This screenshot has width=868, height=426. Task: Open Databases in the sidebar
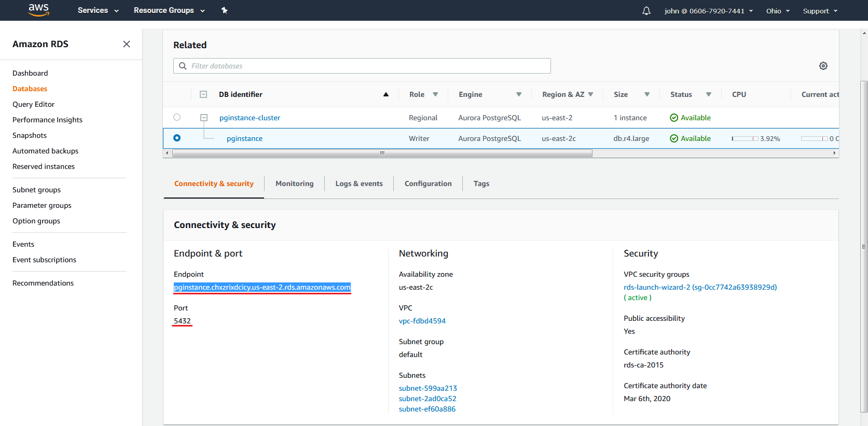(x=30, y=89)
